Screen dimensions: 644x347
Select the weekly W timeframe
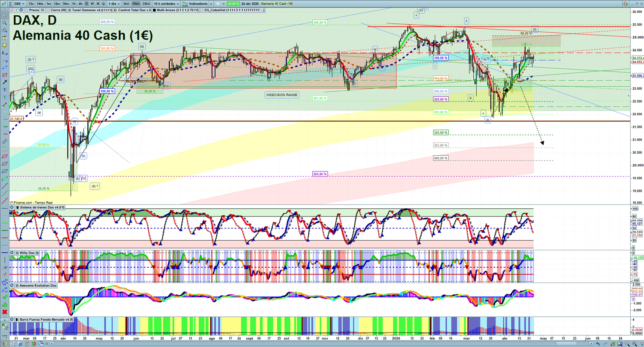[x=92, y=4]
